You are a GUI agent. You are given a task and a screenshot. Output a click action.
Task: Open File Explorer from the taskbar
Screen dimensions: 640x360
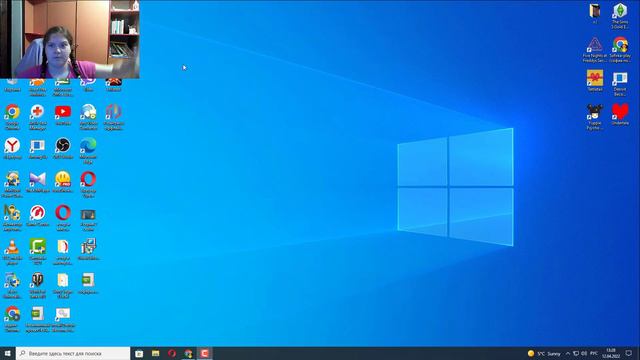coord(156,353)
